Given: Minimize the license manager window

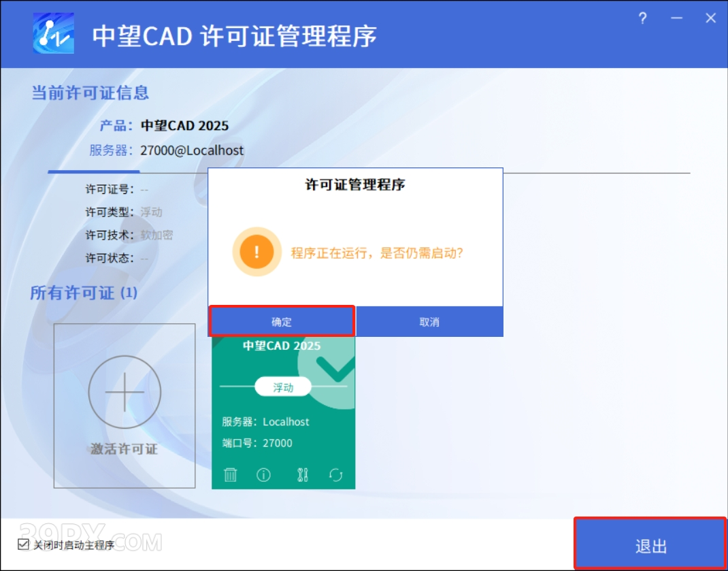Looking at the screenshot, I should (x=676, y=18).
